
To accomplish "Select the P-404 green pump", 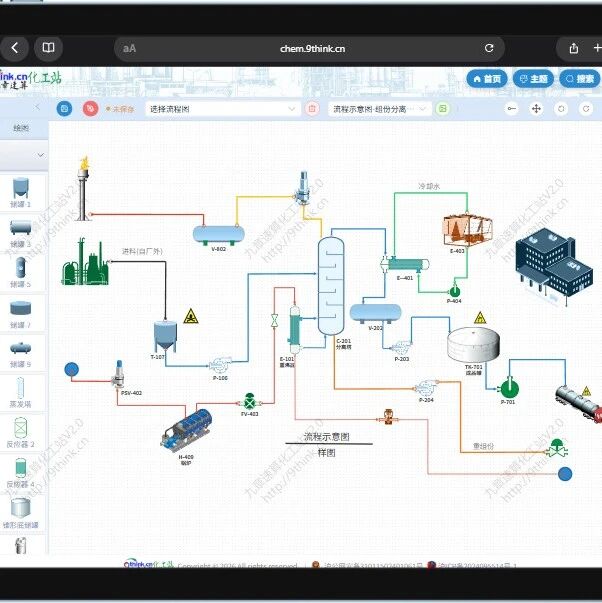I will pyautogui.click(x=454, y=291).
